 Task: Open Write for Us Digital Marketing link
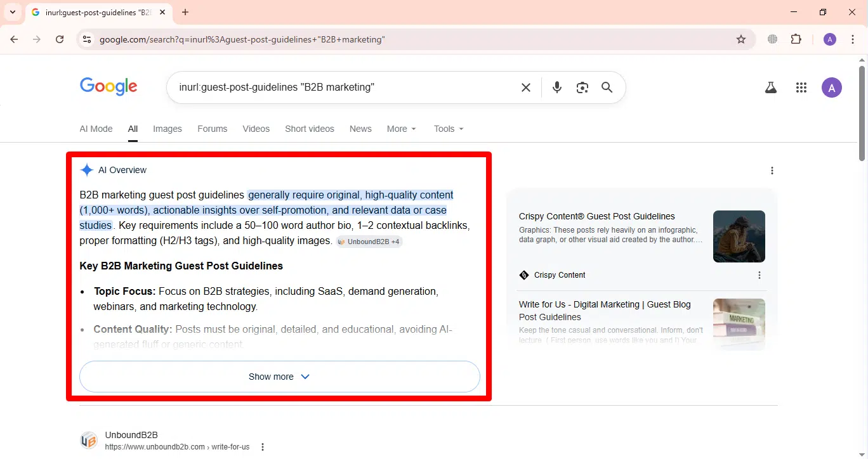tap(605, 311)
